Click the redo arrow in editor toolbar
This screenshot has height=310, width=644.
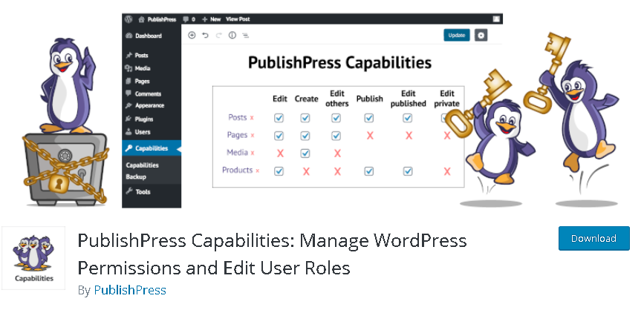point(218,36)
